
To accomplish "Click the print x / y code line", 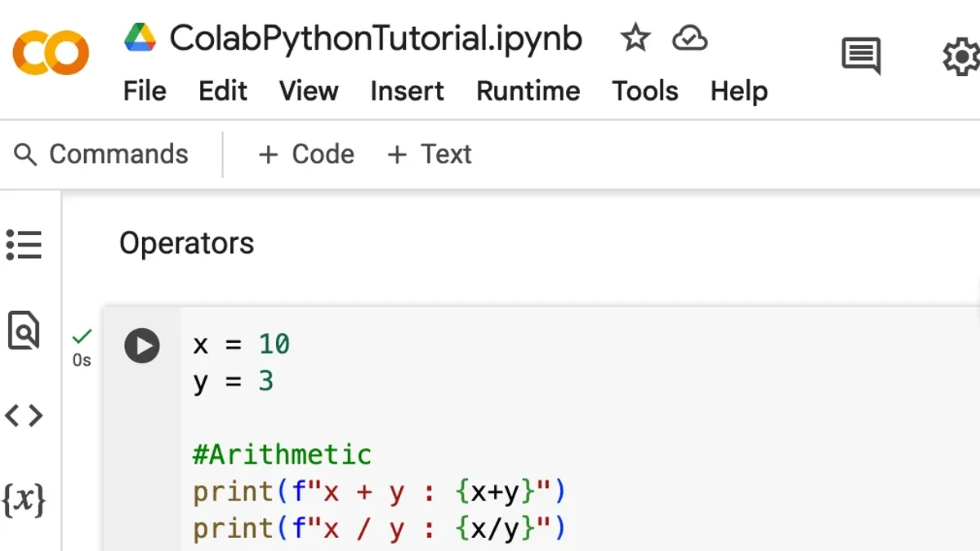I will point(380,529).
